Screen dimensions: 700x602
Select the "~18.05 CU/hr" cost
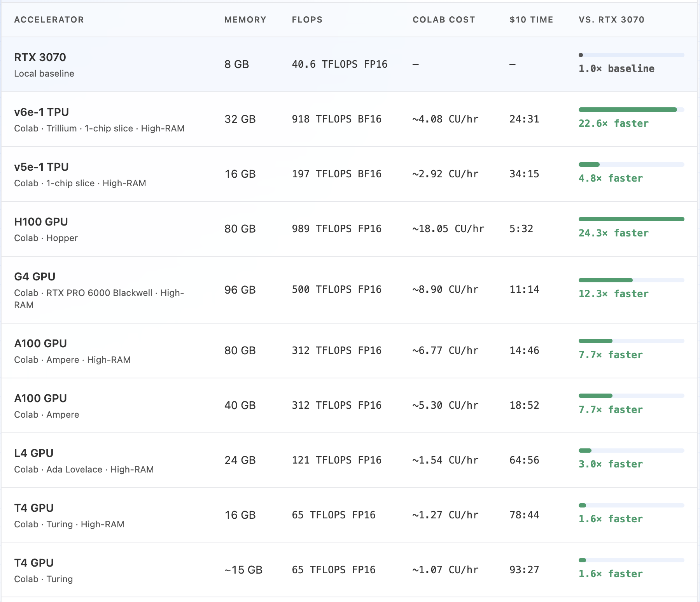point(448,229)
